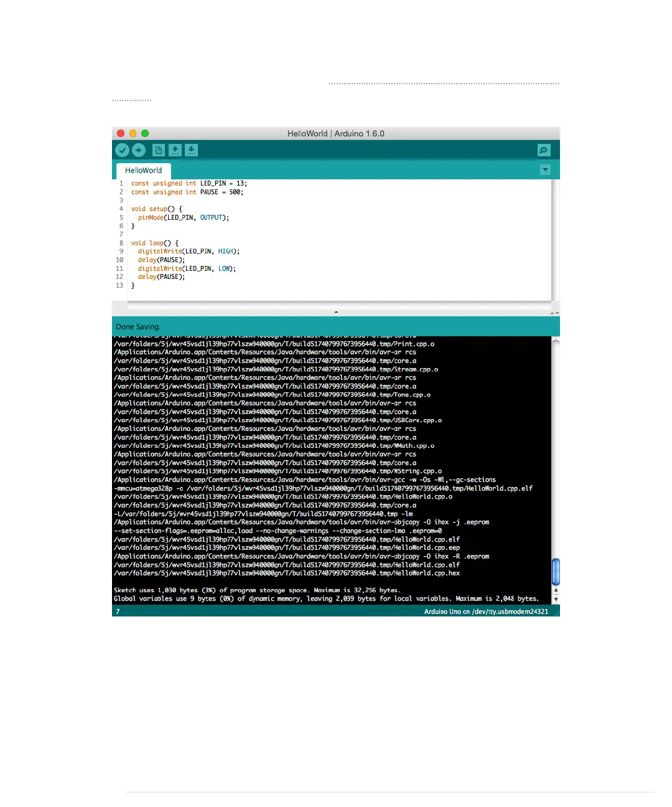The image size is (672, 807).
Task: Click the console scroll up arrow
Action: pos(556,590)
